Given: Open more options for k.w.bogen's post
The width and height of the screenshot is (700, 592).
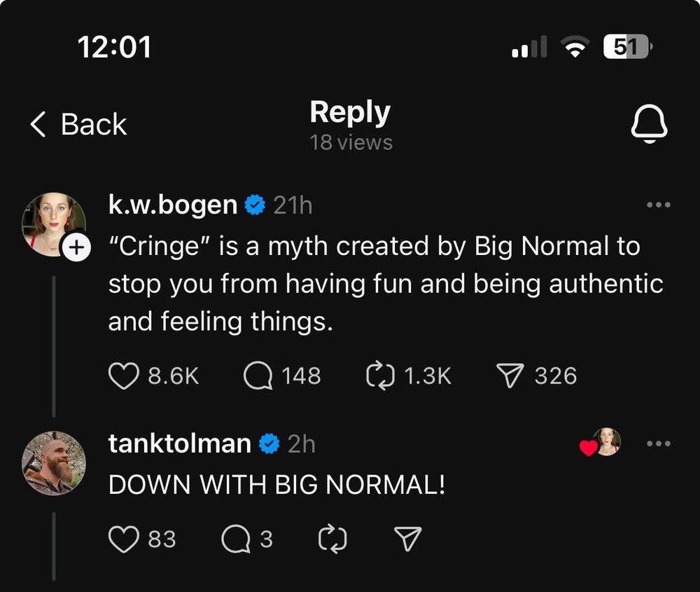Looking at the screenshot, I should point(658,205).
